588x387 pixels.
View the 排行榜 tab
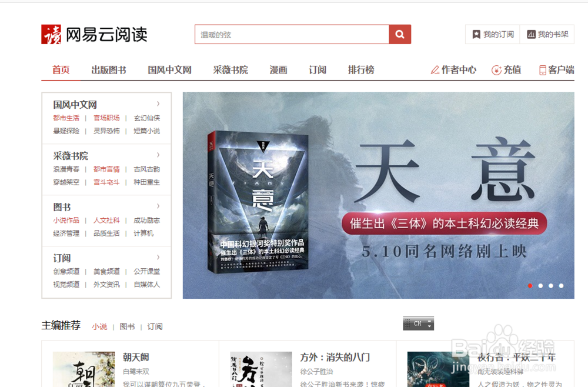click(x=361, y=70)
